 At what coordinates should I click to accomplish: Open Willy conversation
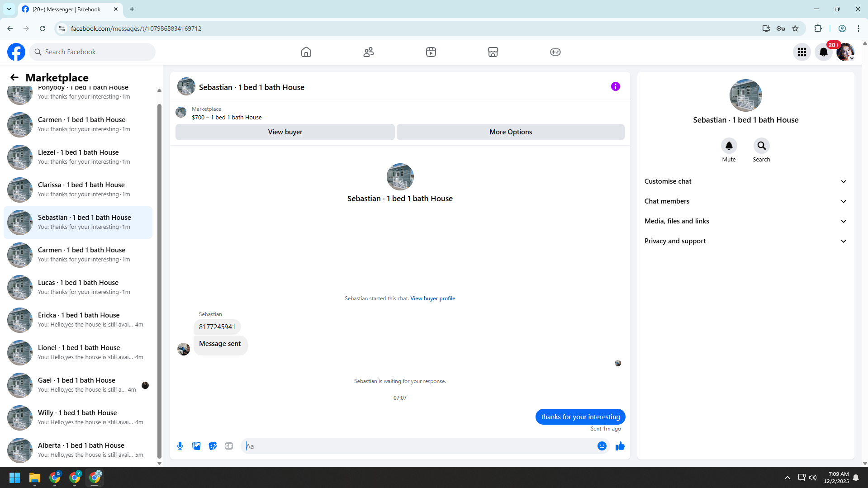[78, 417]
